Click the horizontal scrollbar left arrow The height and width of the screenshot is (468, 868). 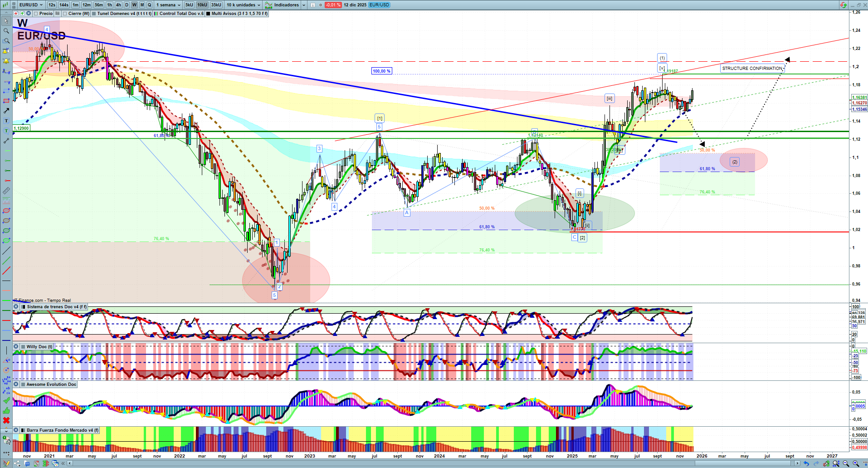pyautogui.click(x=69, y=463)
